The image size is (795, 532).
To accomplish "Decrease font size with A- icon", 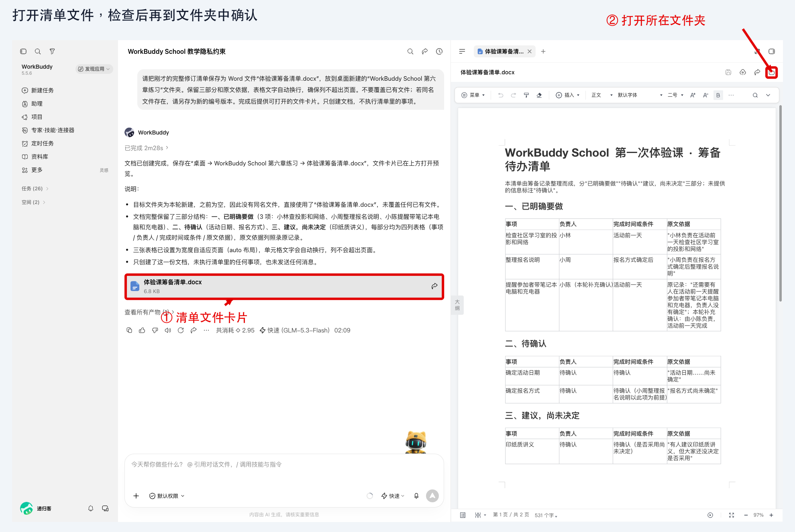I will coord(705,95).
